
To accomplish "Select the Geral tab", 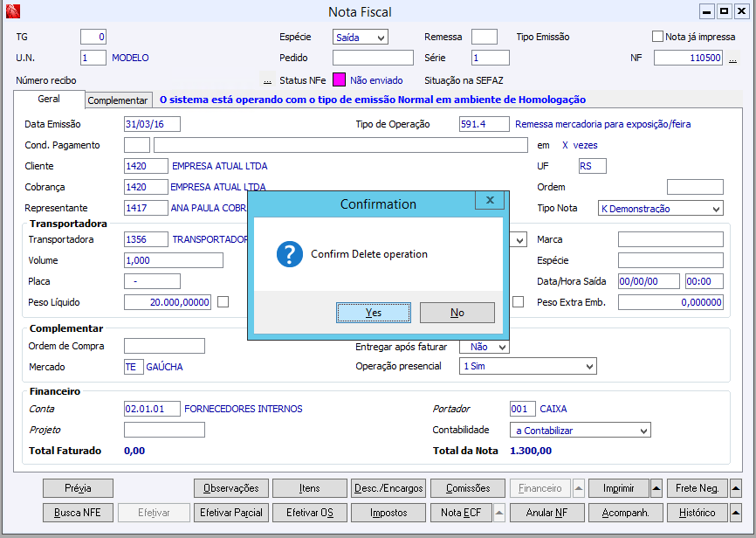I will point(49,100).
